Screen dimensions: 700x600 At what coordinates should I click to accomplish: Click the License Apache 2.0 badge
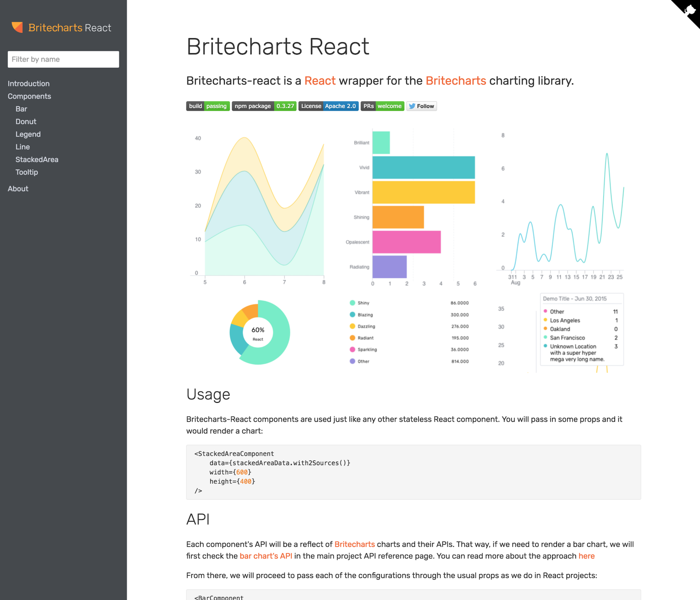[x=328, y=106]
